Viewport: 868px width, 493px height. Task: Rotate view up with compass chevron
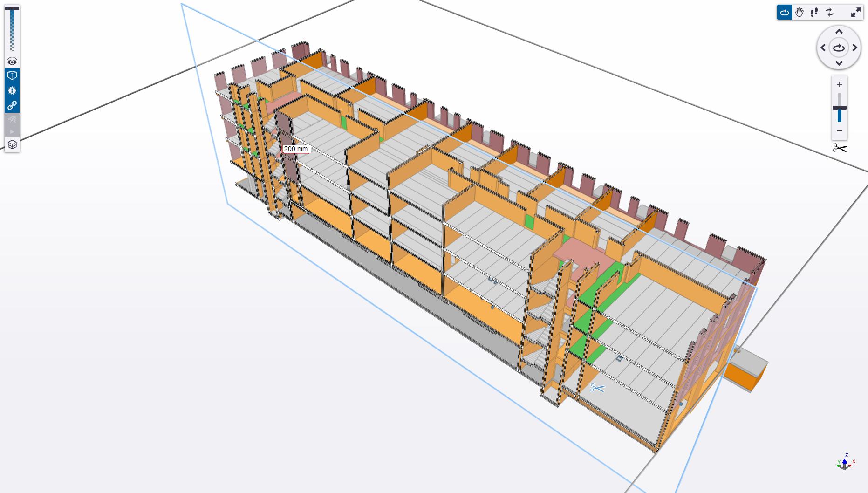839,32
